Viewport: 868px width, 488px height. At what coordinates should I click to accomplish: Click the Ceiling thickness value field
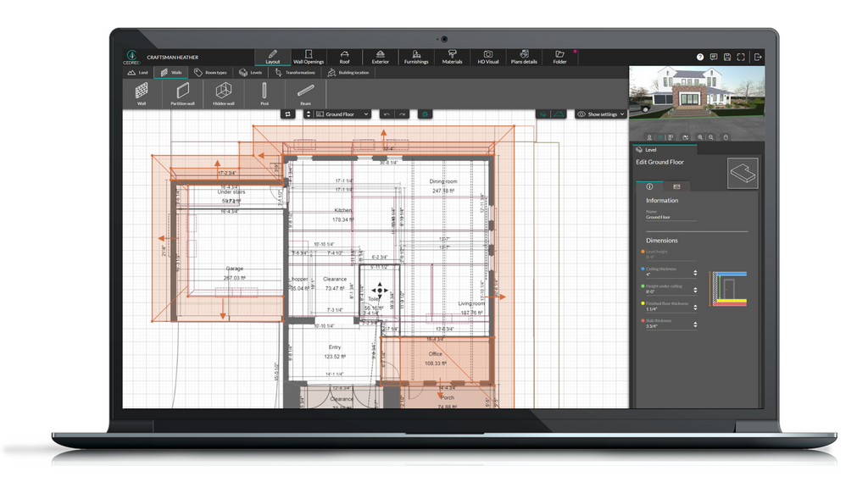(668, 274)
